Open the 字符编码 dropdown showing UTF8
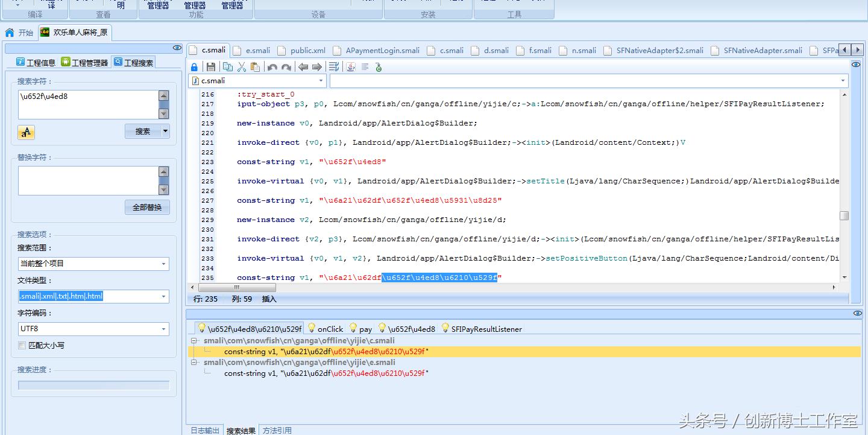This screenshot has width=868, height=435. coord(93,329)
